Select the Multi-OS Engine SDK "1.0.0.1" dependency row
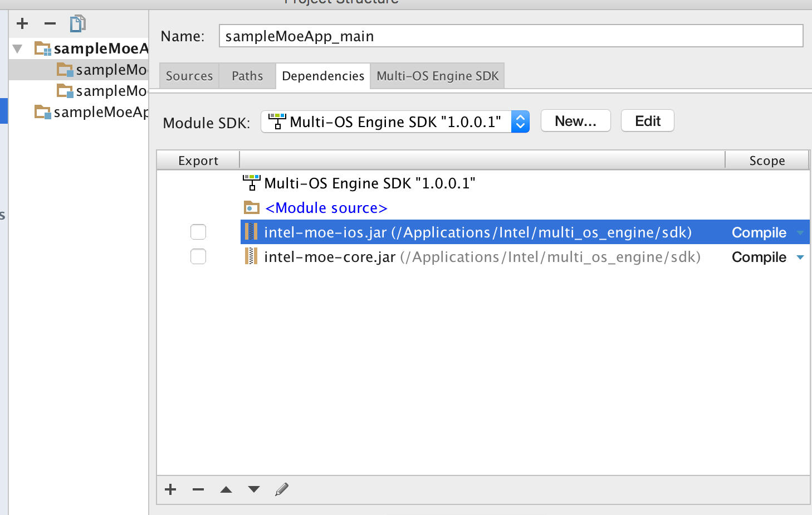Screen dimensions: 812x515 pyautogui.click(x=483, y=183)
